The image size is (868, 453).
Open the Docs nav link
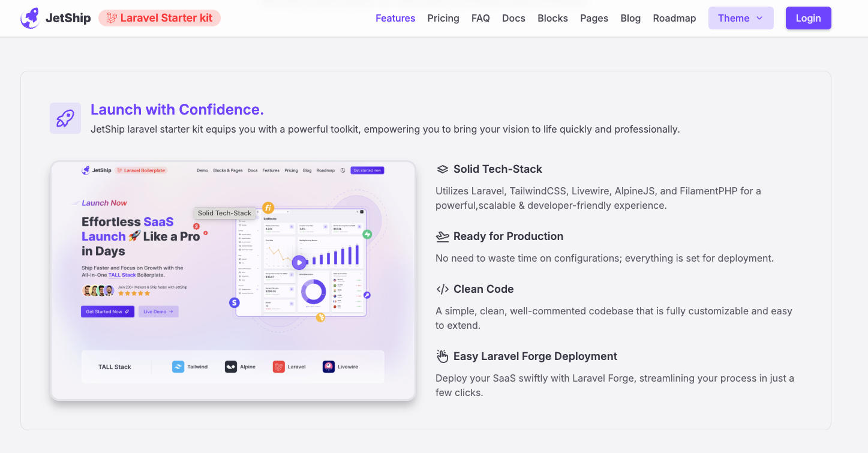coord(513,18)
